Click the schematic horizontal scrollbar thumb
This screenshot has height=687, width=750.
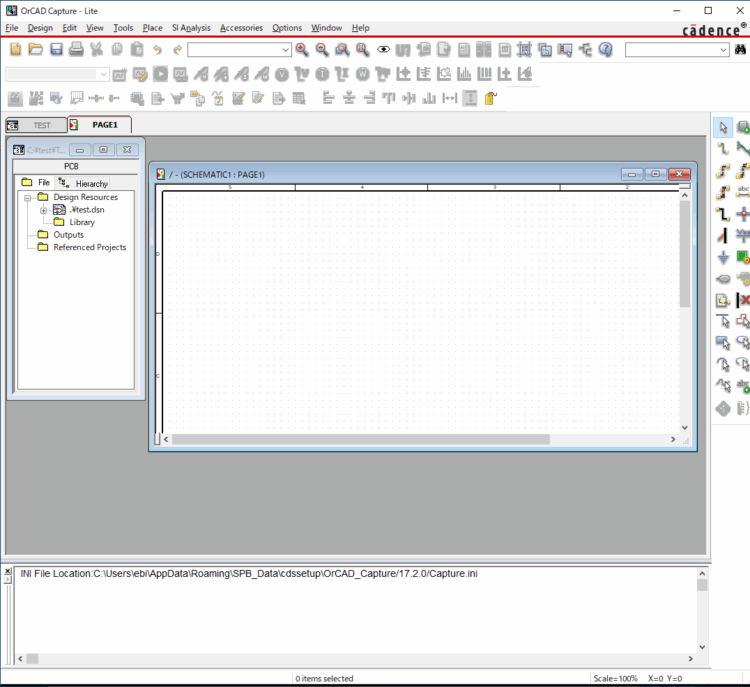[x=361, y=439]
